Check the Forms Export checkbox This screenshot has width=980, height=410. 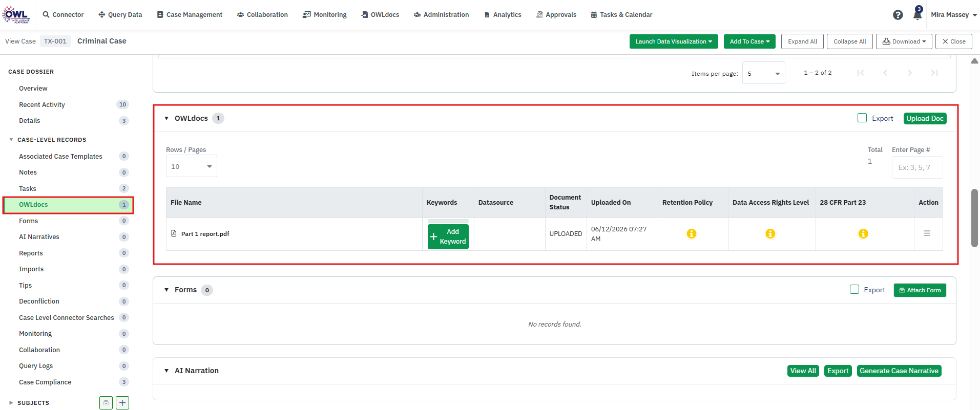coord(854,289)
